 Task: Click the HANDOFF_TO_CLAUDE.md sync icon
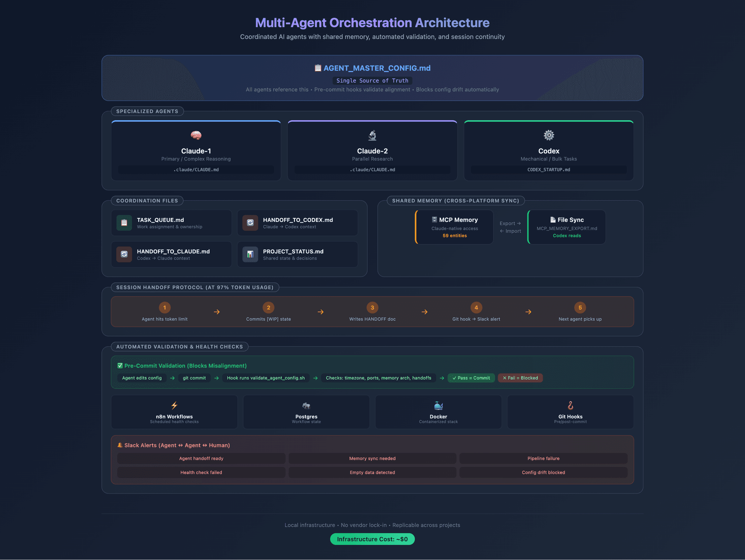124,254
